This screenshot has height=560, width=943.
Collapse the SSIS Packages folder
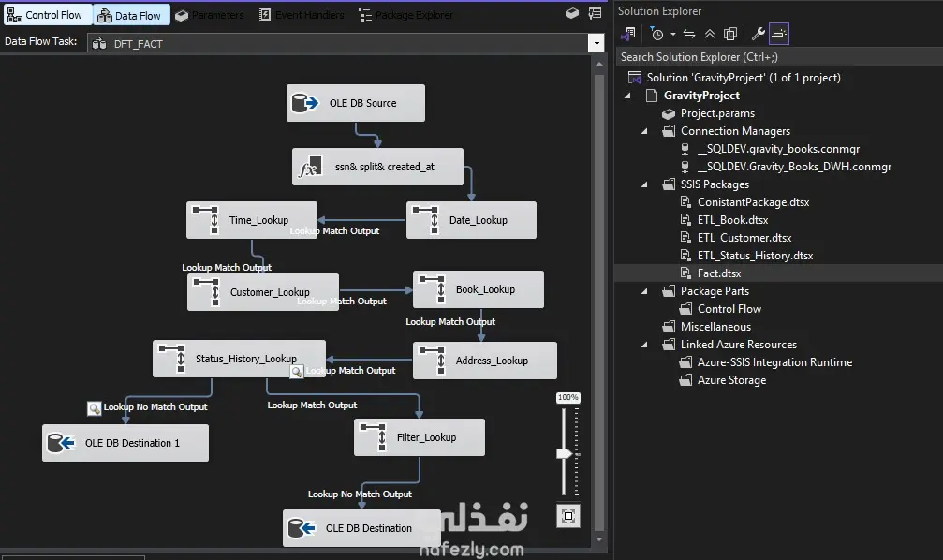click(x=644, y=184)
